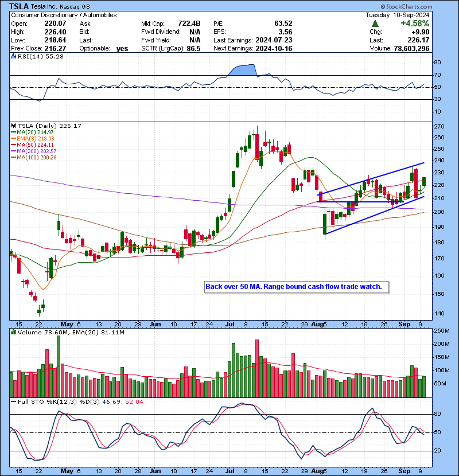Click the Fwd Dividend label

(161, 32)
